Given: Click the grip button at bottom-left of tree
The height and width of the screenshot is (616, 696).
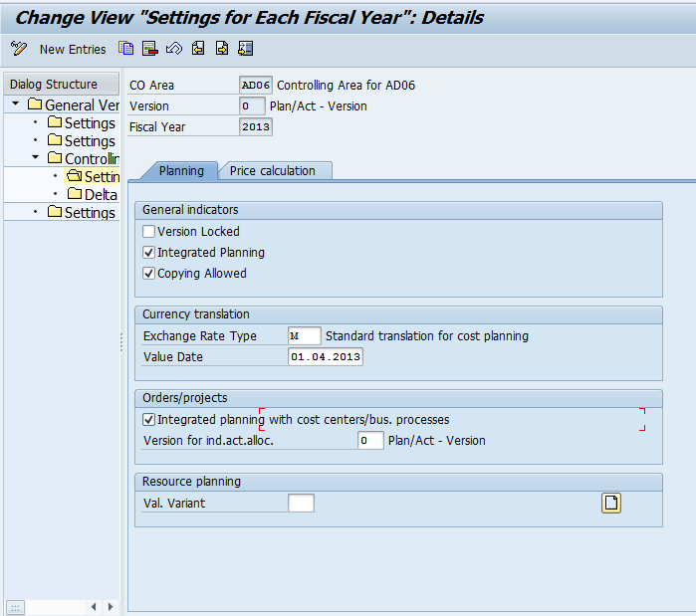Looking at the screenshot, I should pos(15,608).
